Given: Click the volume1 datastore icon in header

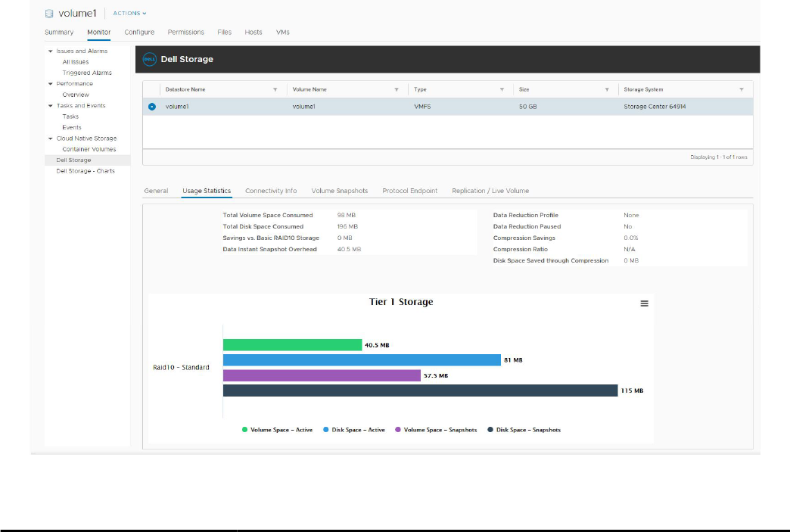Looking at the screenshot, I should 50,13.
